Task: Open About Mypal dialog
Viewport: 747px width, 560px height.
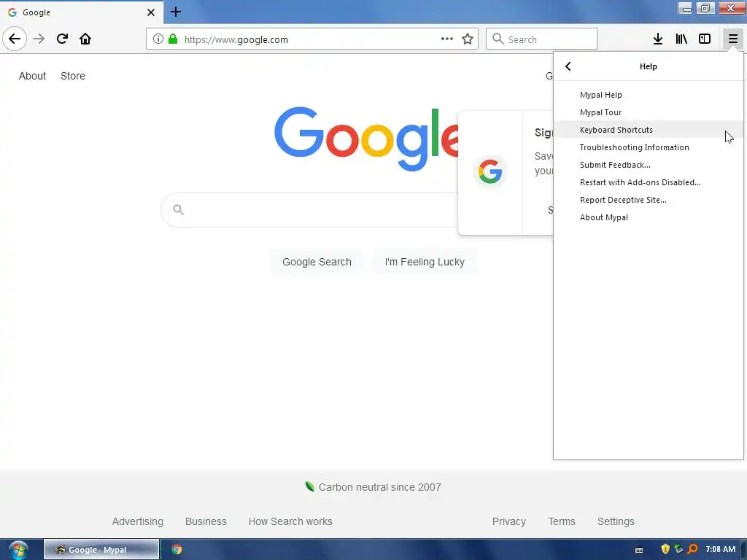Action: pos(648,217)
